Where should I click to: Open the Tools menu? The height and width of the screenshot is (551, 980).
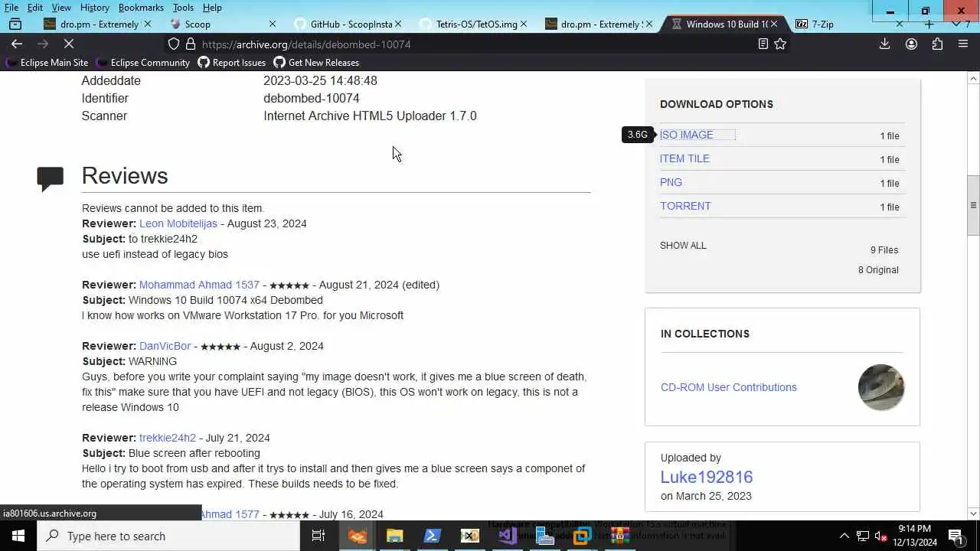[183, 7]
